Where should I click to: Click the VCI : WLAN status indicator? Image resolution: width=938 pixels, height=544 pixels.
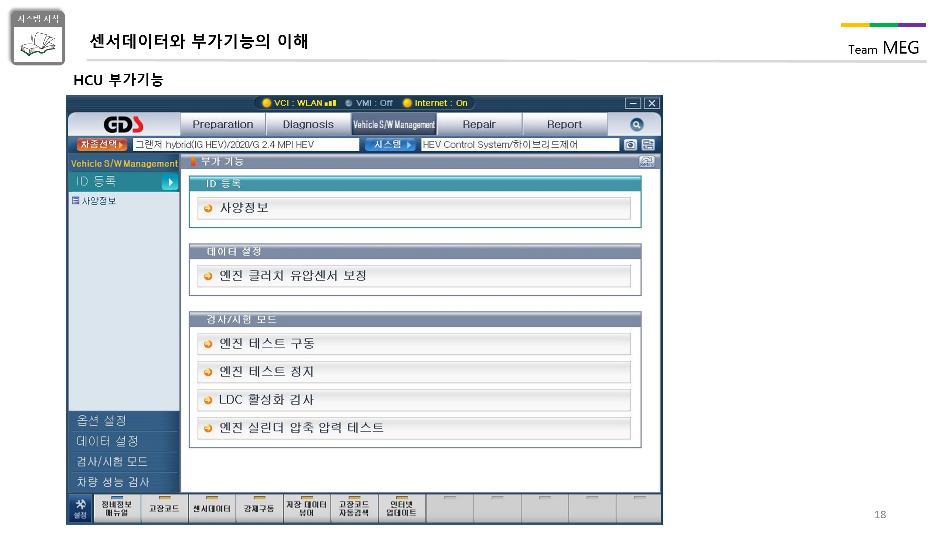pos(299,103)
